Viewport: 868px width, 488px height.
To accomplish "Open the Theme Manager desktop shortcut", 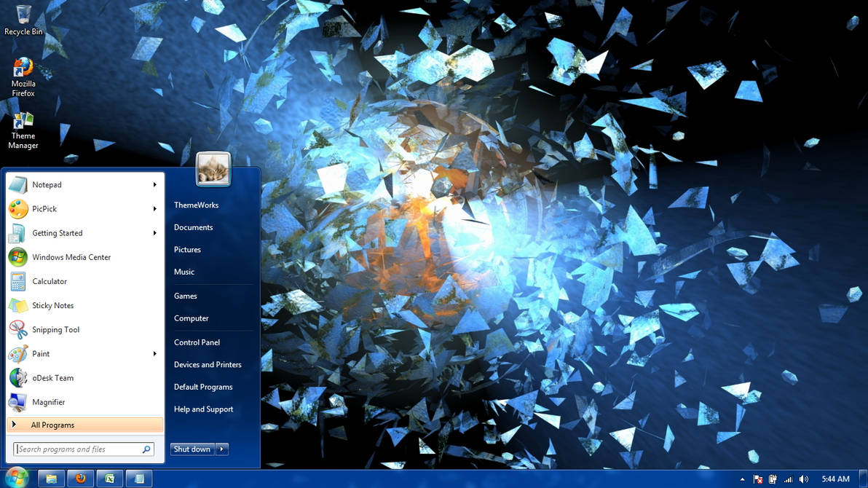I will coord(23,130).
